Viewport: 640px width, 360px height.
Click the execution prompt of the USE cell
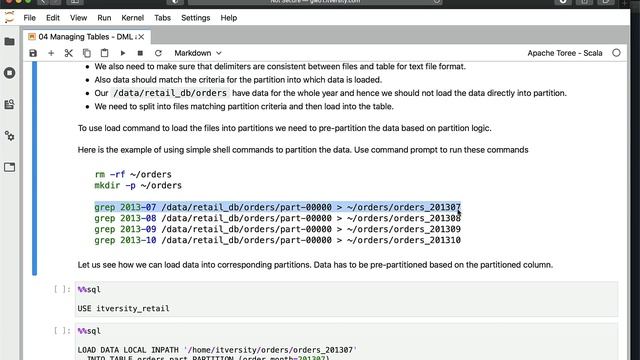tap(62, 289)
